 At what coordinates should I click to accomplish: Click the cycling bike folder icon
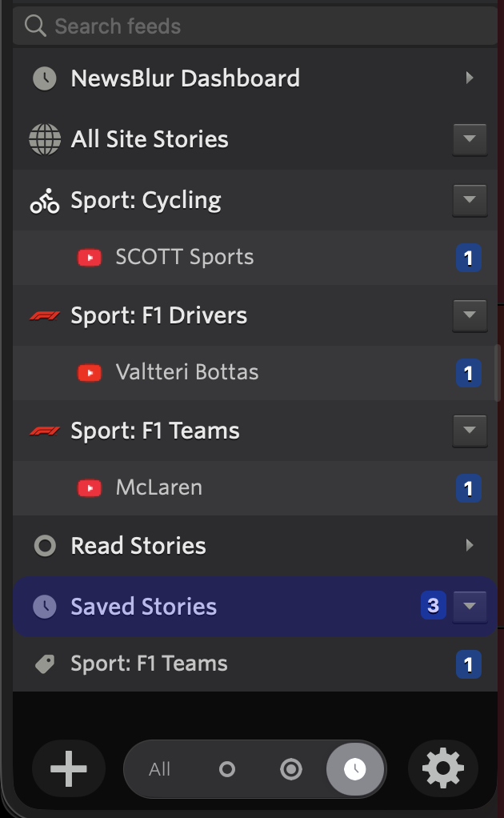[45, 200]
